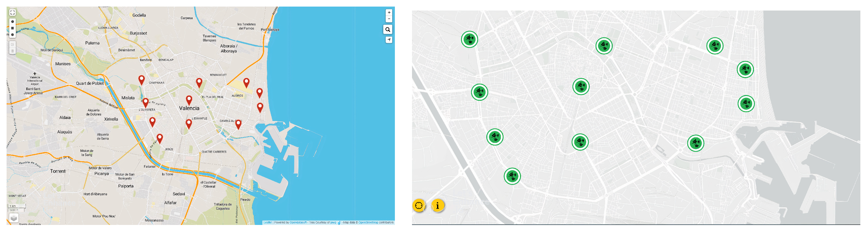The width and height of the screenshot is (868, 231).
Task: Click red pin on yellow area north of ALGIRÓS
Action: [246, 83]
